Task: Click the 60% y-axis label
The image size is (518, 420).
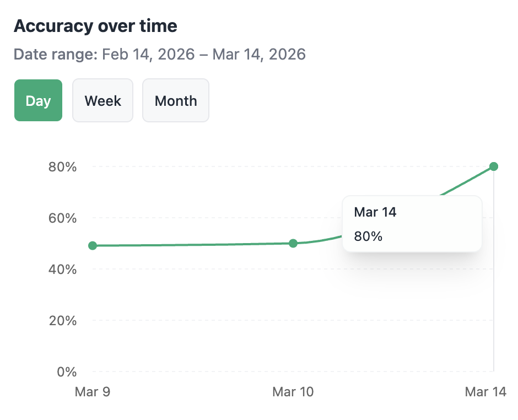Action: pos(62,218)
